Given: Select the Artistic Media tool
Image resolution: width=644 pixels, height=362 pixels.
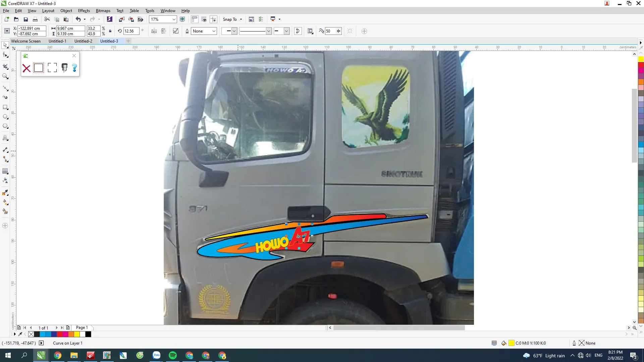Looking at the screenshot, I should [x=5, y=98].
